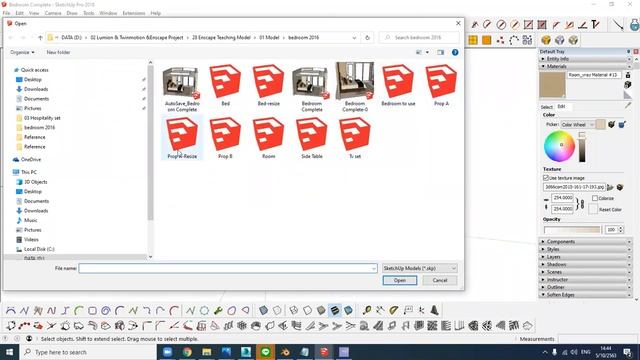
Task: Expand the Entity Info panel
Action: coord(585,59)
